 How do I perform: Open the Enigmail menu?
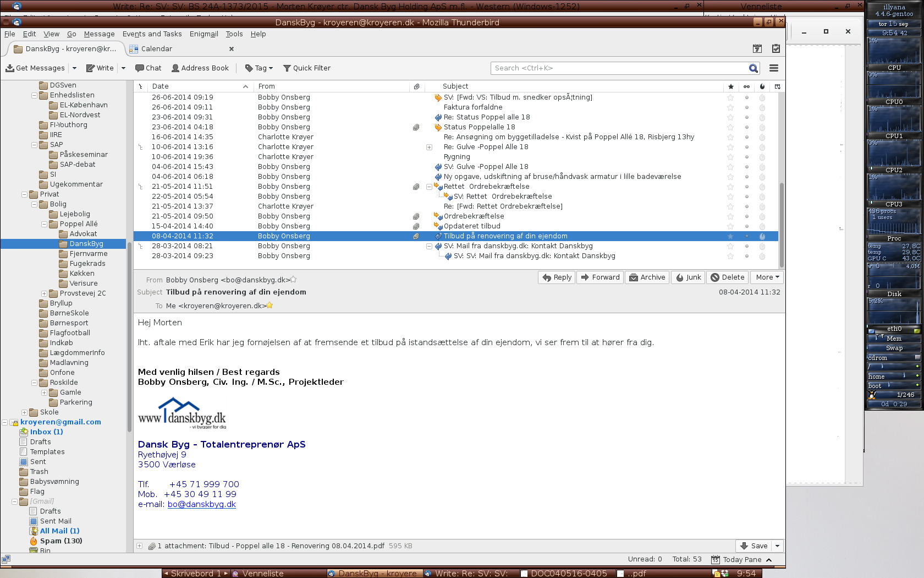[x=204, y=34]
